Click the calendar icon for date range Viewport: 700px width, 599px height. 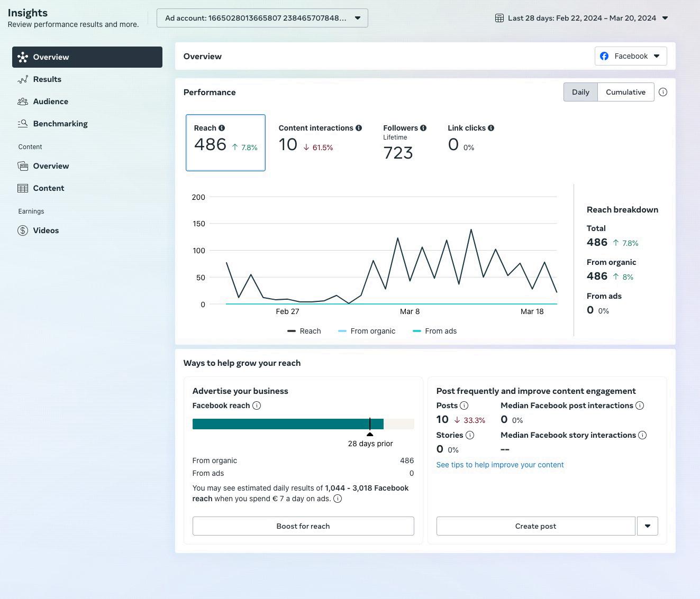click(x=499, y=18)
